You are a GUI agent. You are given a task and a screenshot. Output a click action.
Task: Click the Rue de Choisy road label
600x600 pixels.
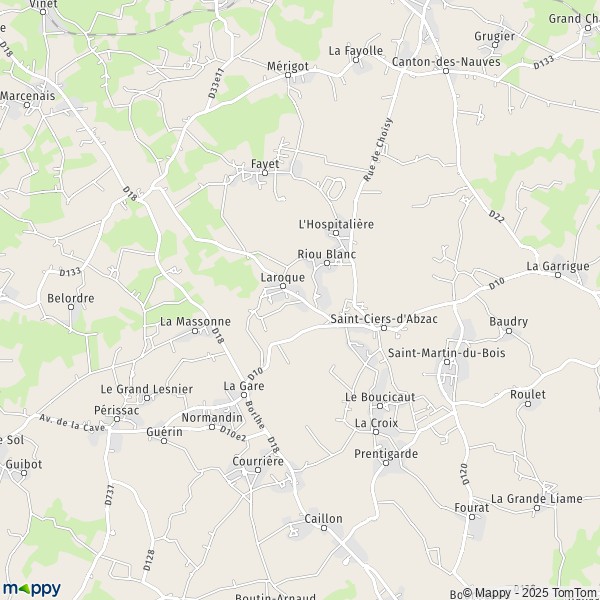point(378,150)
